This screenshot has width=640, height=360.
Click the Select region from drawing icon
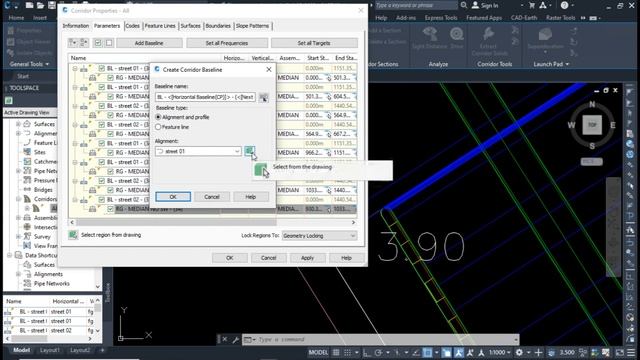click(x=73, y=235)
